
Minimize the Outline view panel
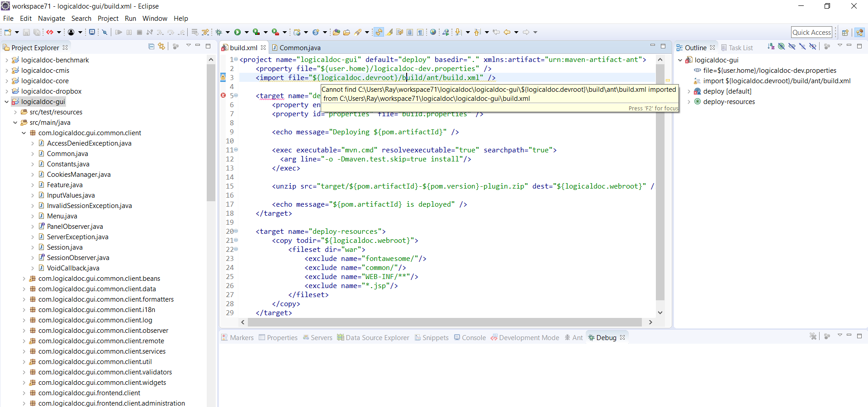point(849,46)
